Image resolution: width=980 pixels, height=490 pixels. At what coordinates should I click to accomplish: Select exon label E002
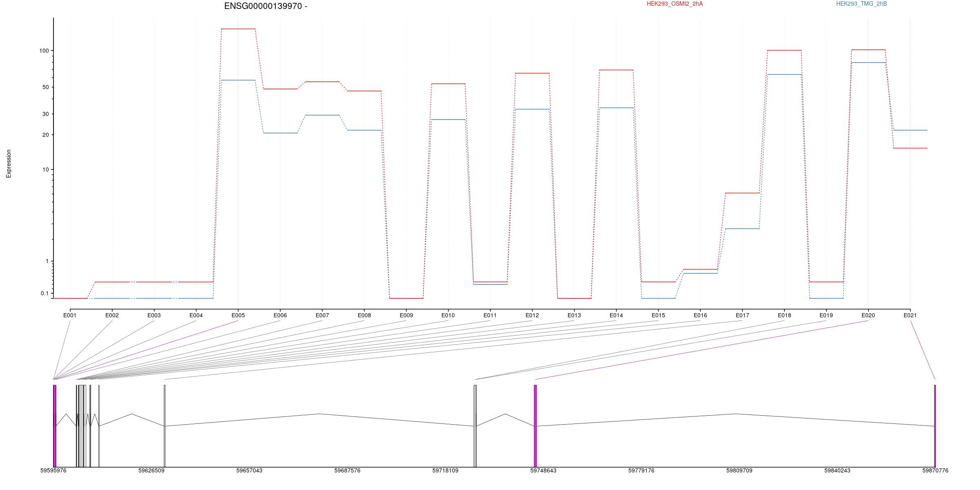point(112,315)
